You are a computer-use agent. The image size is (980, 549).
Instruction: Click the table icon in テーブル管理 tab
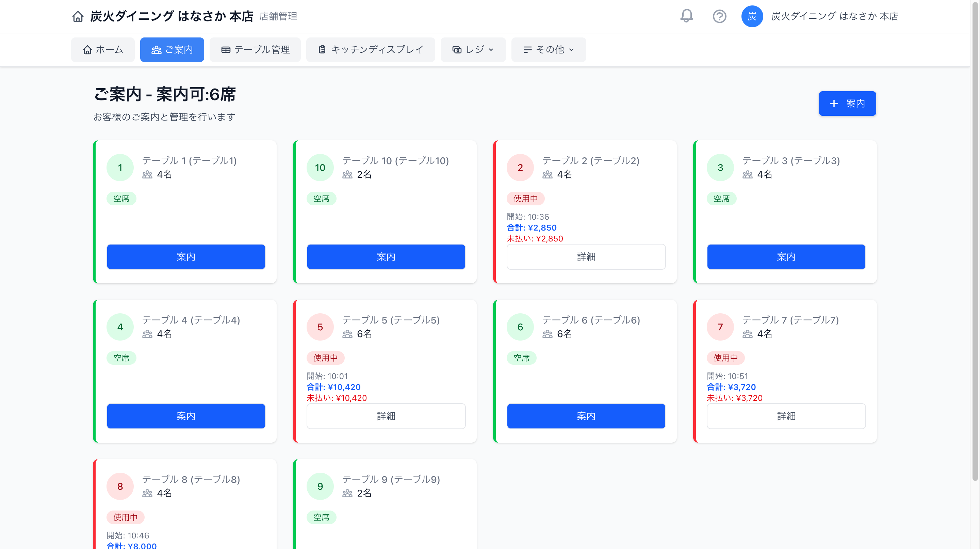point(226,50)
